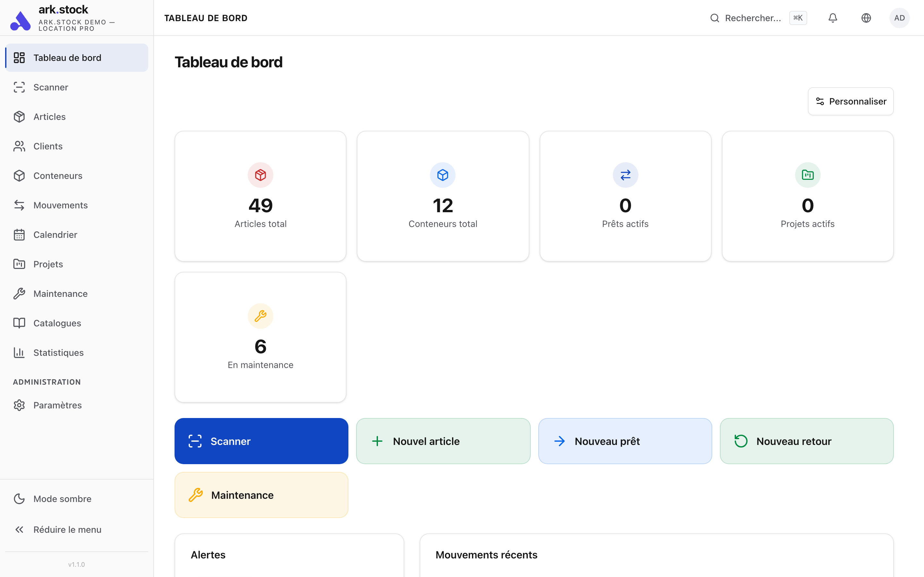This screenshot has height=577, width=924.
Task: Click the Statistiques chart icon
Action: pyautogui.click(x=20, y=352)
